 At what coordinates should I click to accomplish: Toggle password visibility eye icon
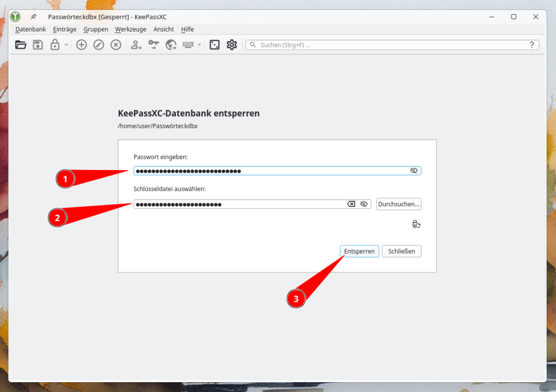click(414, 171)
